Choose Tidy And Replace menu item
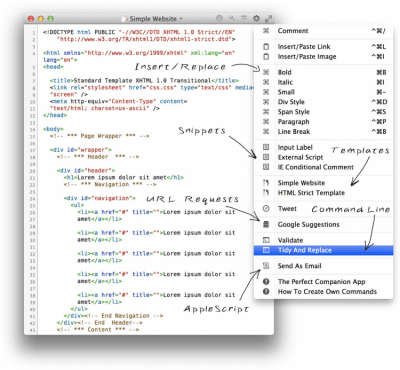Screen dimensions: 400x370 tap(323, 250)
